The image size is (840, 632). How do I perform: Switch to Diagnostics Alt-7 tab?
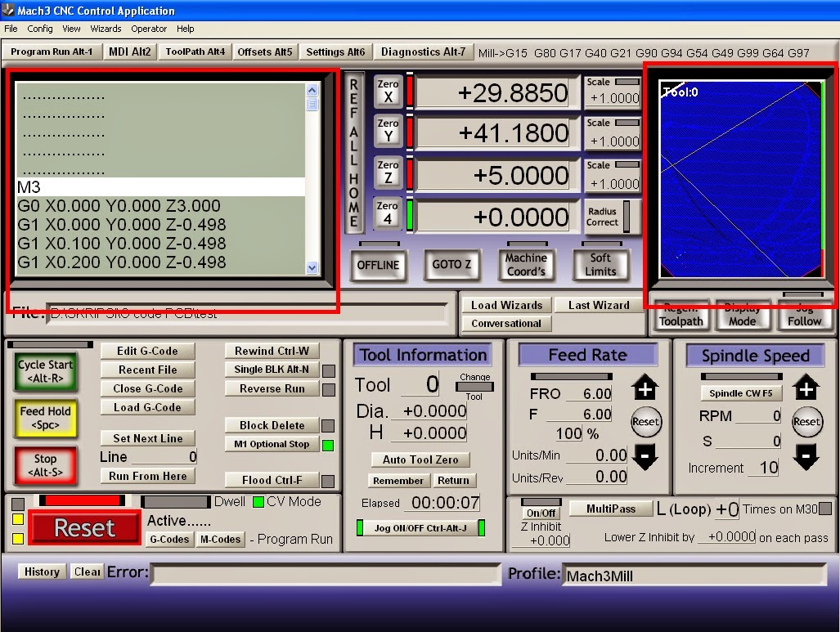(423, 52)
